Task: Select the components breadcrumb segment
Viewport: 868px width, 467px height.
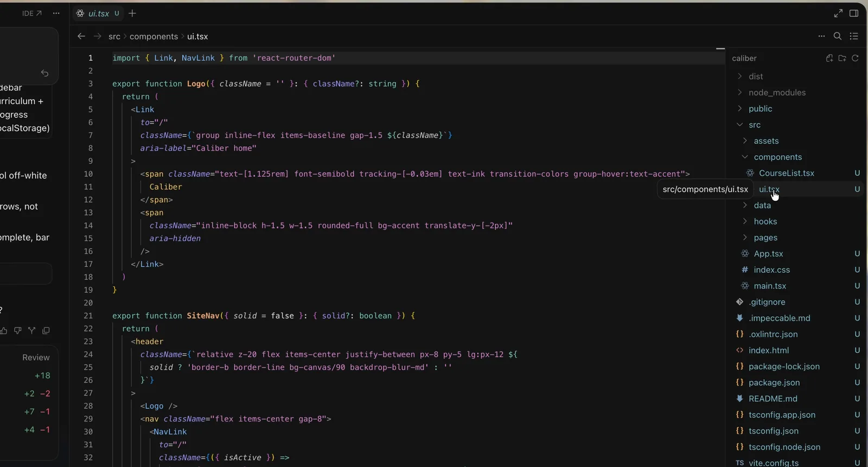Action: tap(154, 36)
